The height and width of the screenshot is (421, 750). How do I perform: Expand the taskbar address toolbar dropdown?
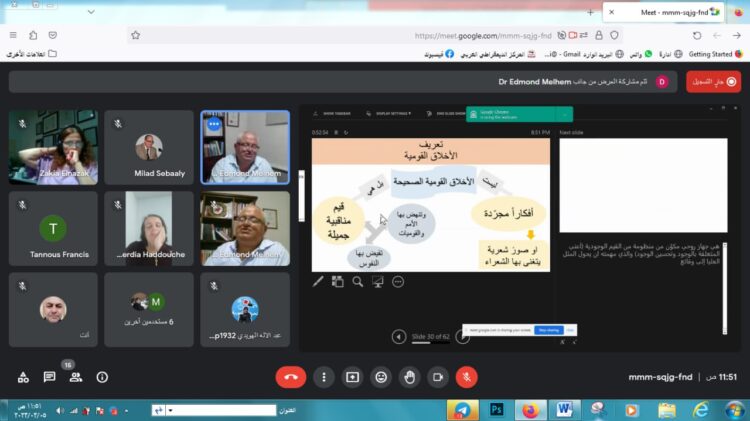click(x=170, y=410)
